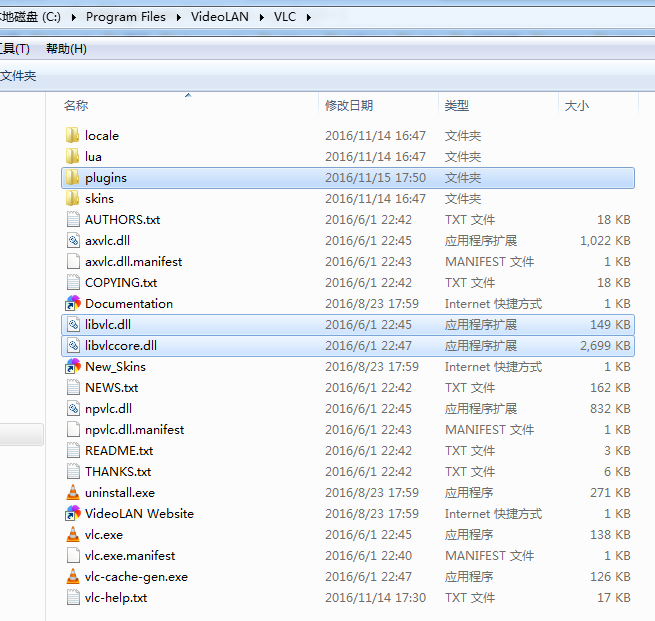Select the file name vlc-cache-gen.exe

click(136, 577)
